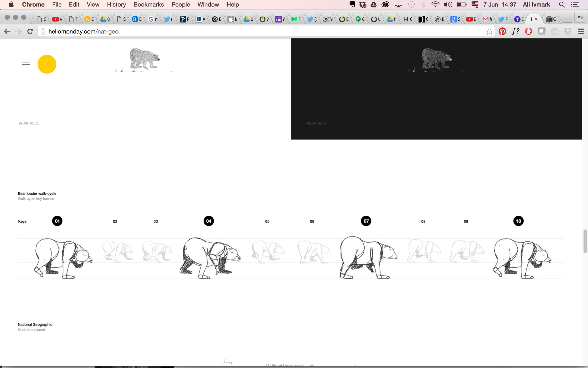Click frame number 02 label
This screenshot has height=368, width=588.
(x=115, y=221)
